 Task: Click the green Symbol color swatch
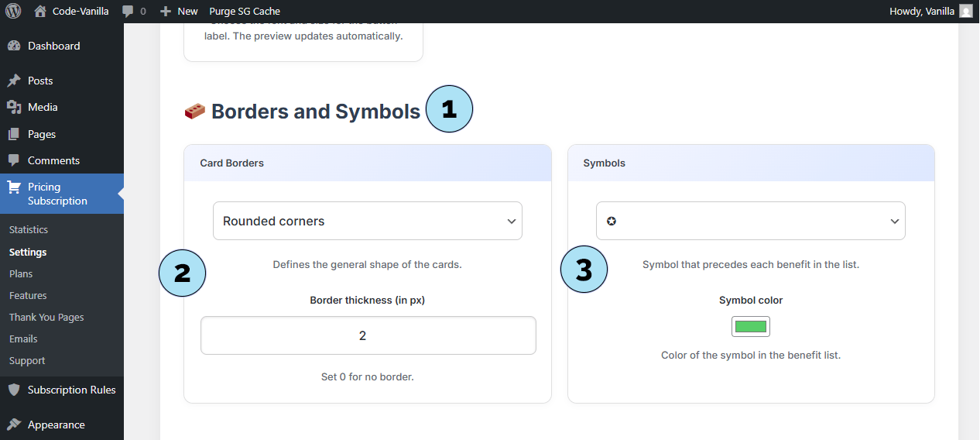coord(750,327)
